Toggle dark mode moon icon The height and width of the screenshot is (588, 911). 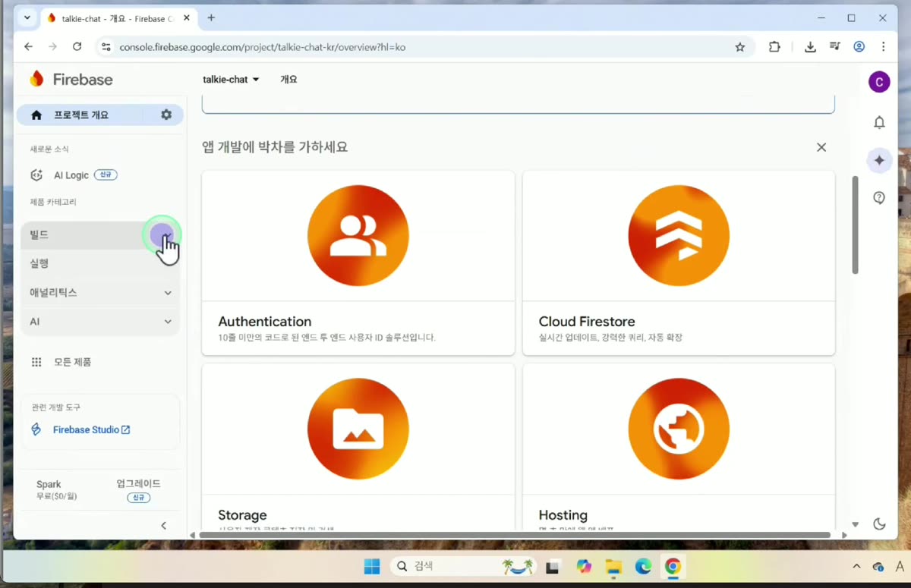pos(879,524)
